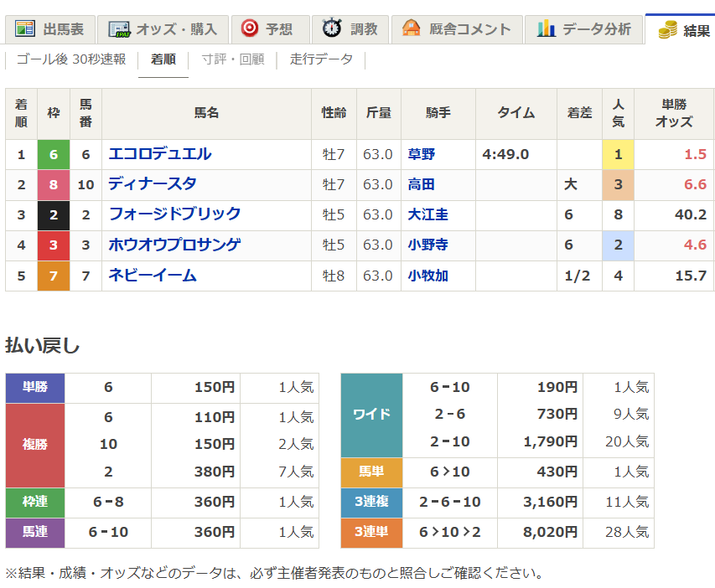Select the 着順 sub-tab
The height and width of the screenshot is (588, 715).
pos(163,59)
